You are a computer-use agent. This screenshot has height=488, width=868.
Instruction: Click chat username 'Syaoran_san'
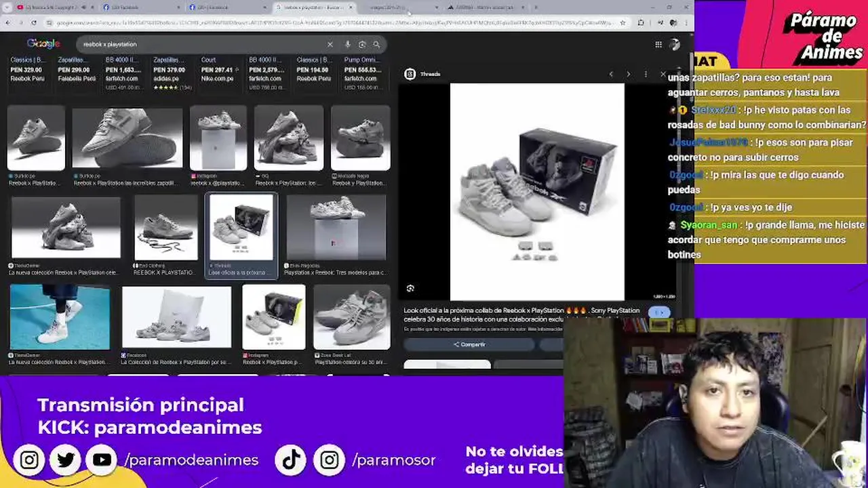click(709, 225)
